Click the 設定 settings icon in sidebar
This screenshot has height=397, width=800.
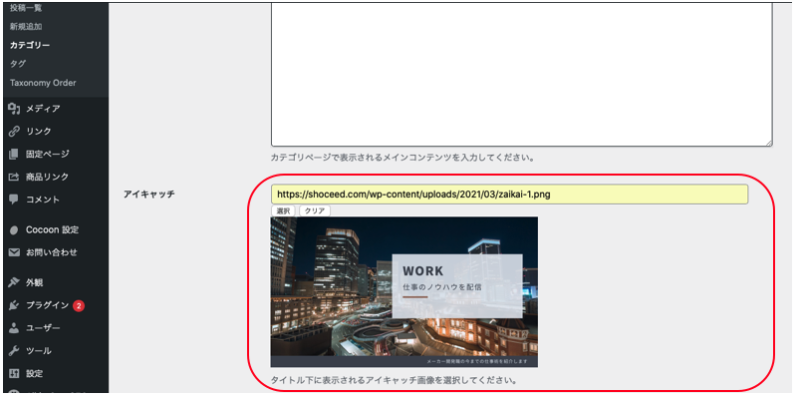pyautogui.click(x=14, y=374)
